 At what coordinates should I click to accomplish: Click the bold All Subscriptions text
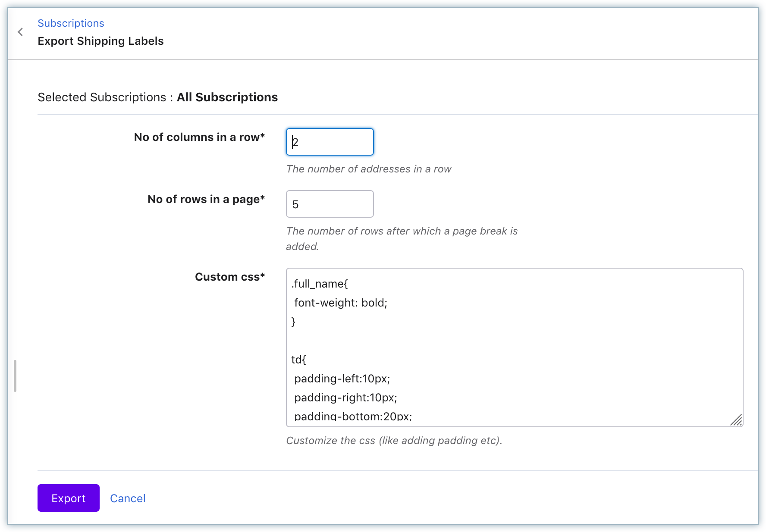point(227,97)
